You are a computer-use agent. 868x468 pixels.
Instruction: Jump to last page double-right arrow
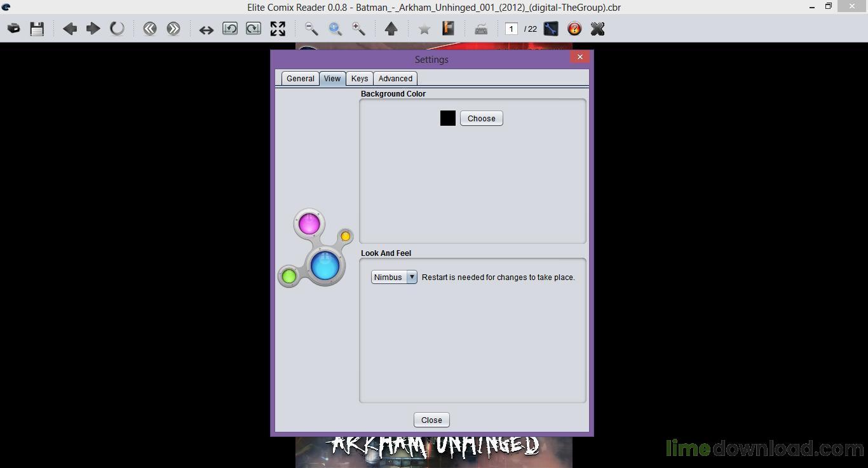tap(173, 29)
